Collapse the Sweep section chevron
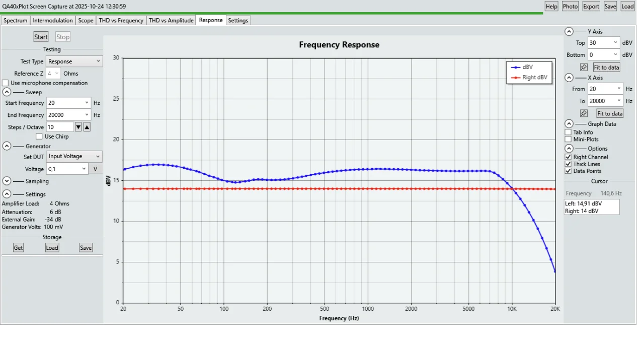Viewport: 644px width, 343px height. click(x=7, y=92)
